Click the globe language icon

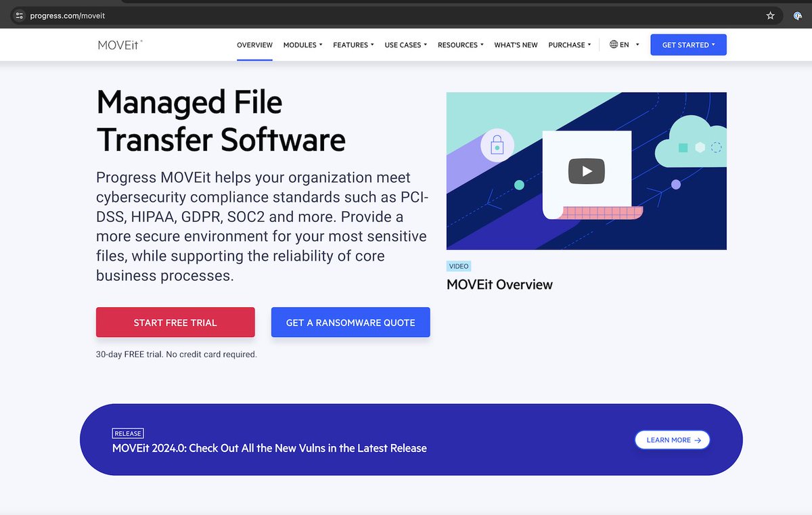(x=614, y=45)
